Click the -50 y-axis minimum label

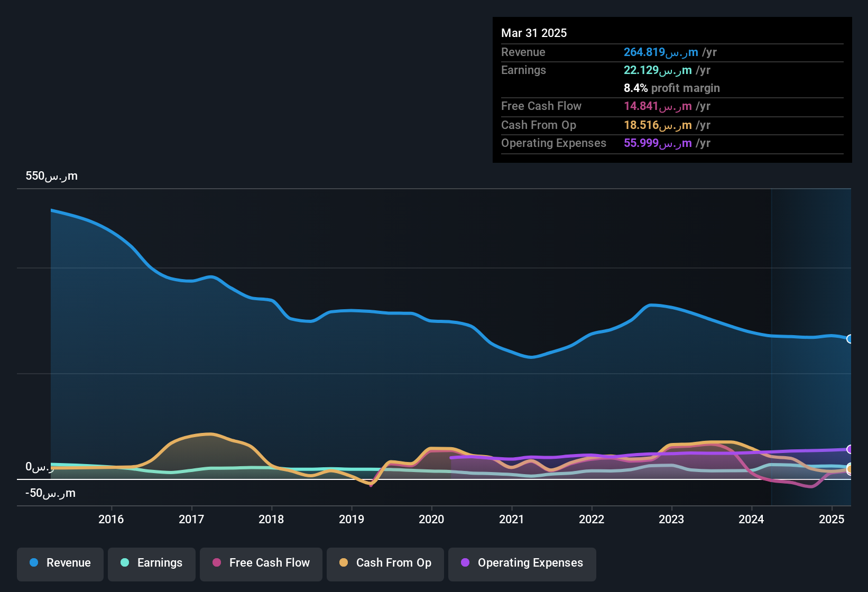(50, 493)
